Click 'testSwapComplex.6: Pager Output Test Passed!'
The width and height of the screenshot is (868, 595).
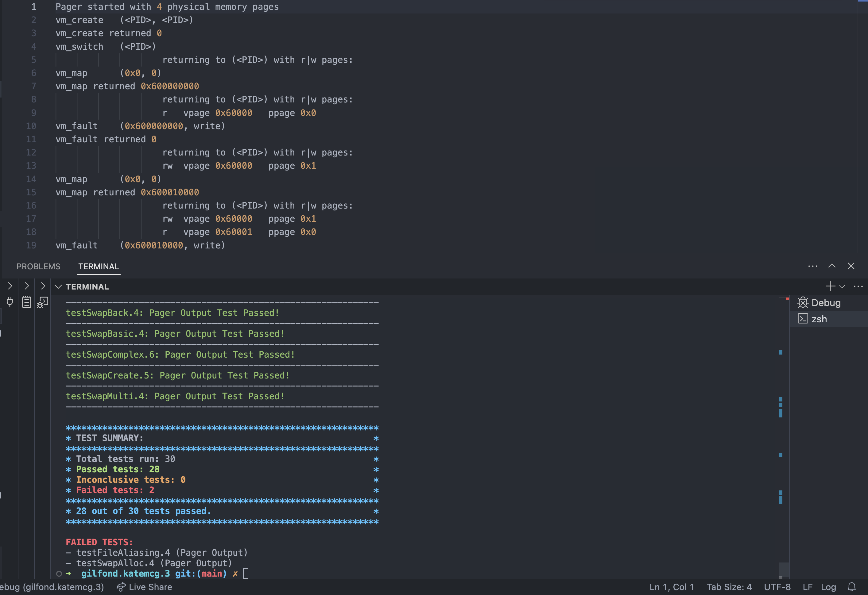[180, 355]
